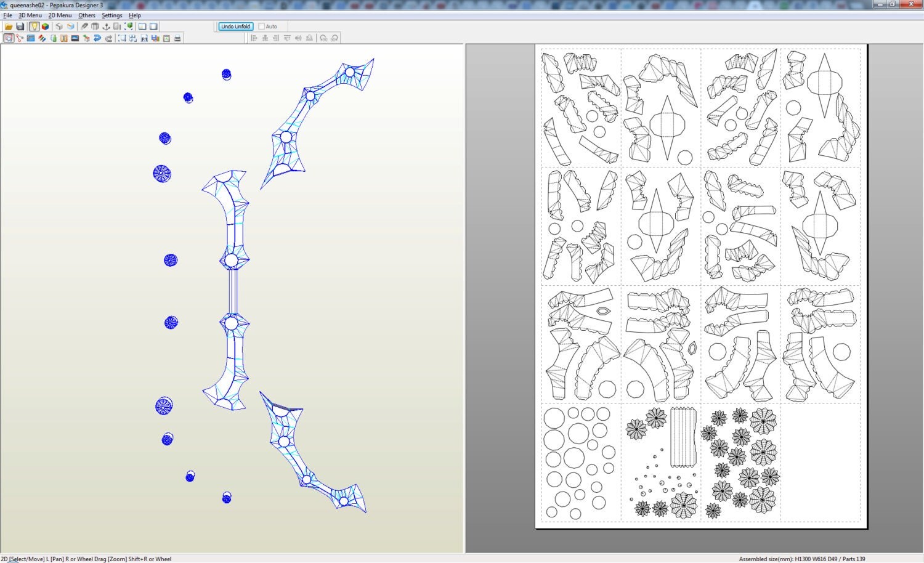Click the Undo Unfold button
This screenshot has height=563, width=924.
click(236, 26)
